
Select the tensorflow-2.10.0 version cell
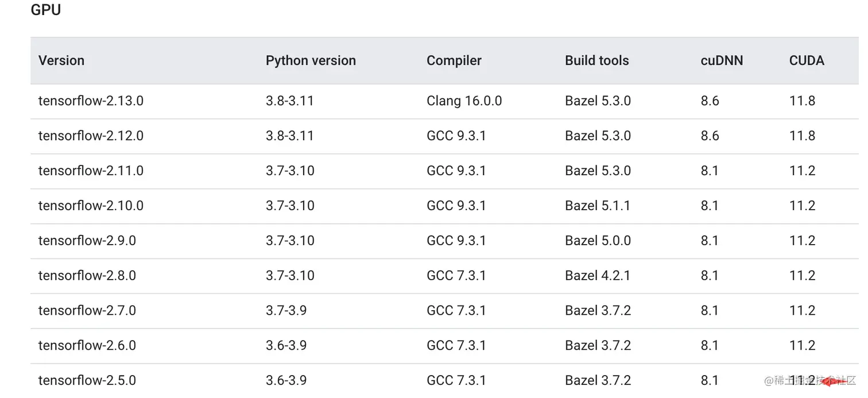(x=91, y=206)
